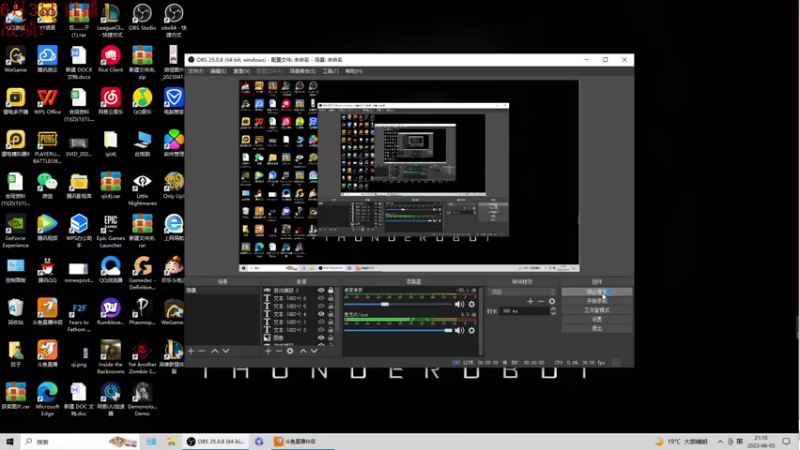This screenshot has width=800, height=450.
Task: Open Inside the Backrooms desktop icon
Action: point(111,358)
